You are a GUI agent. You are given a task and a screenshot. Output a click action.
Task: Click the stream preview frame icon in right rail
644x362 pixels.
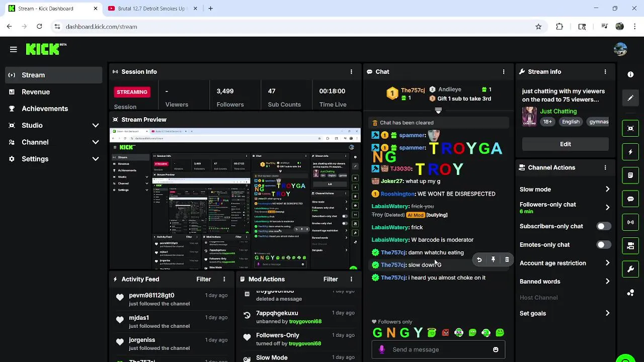coord(630,128)
